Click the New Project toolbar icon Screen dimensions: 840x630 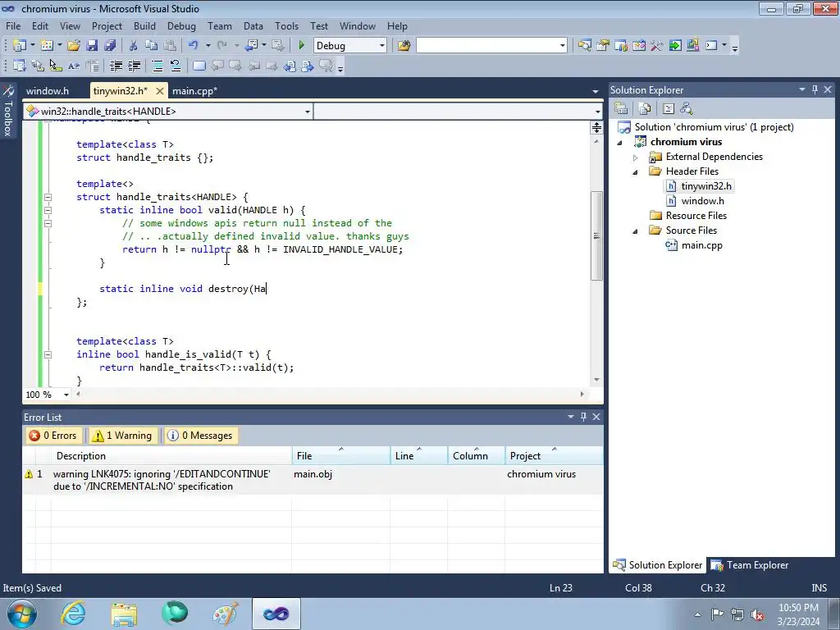pos(20,46)
